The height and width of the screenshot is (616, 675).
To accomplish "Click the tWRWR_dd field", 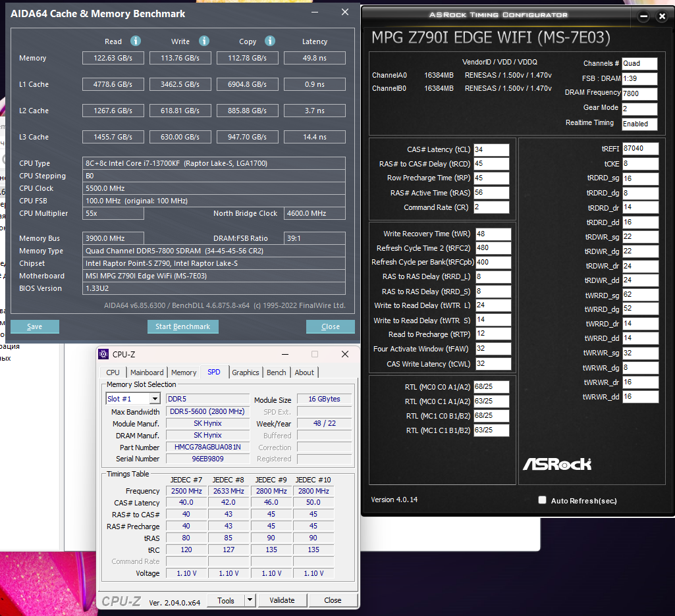I will pos(640,397).
